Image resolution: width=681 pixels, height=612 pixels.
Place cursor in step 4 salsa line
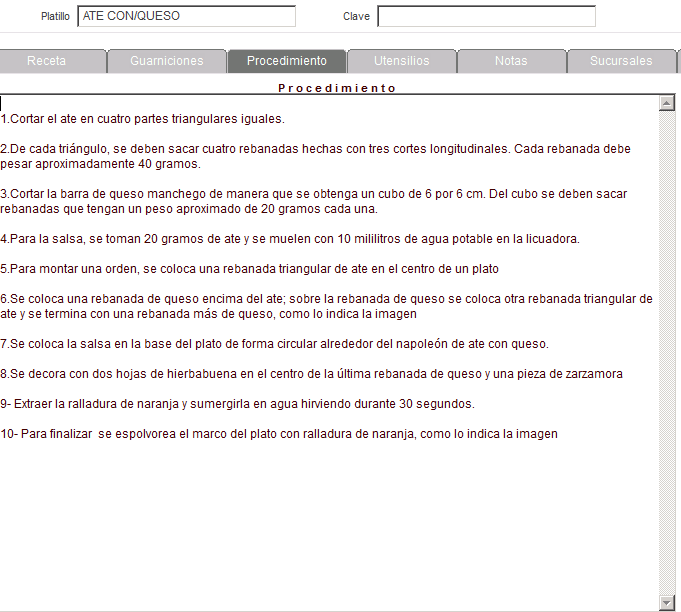coord(290,239)
